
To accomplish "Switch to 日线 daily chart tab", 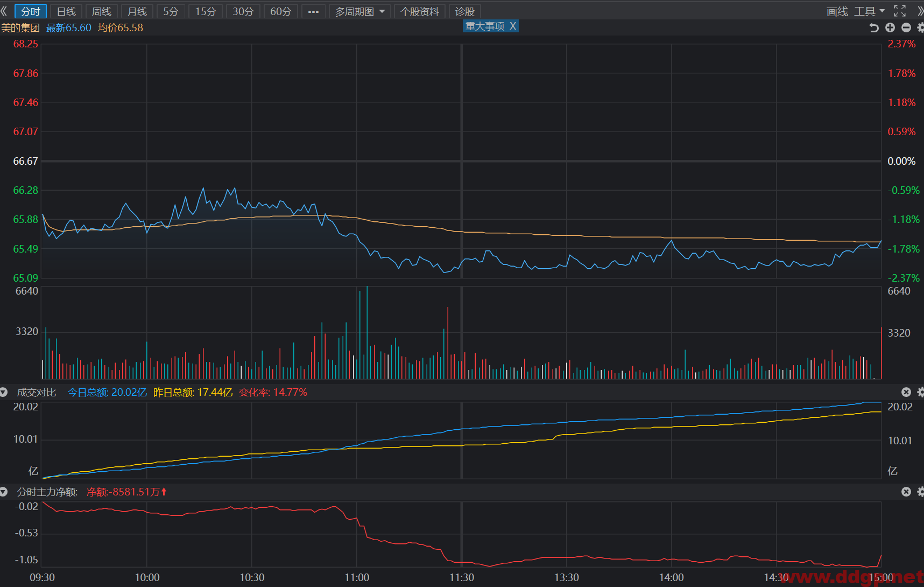I will pos(66,11).
